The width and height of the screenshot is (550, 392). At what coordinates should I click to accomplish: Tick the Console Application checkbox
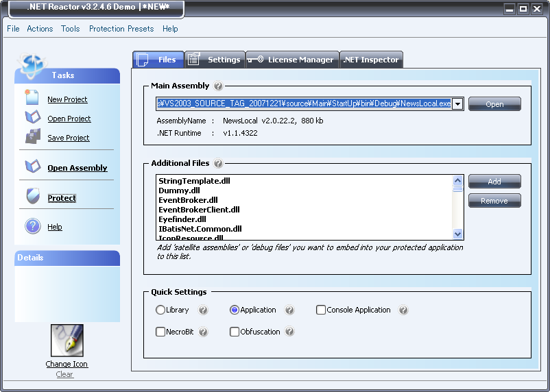pos(321,310)
